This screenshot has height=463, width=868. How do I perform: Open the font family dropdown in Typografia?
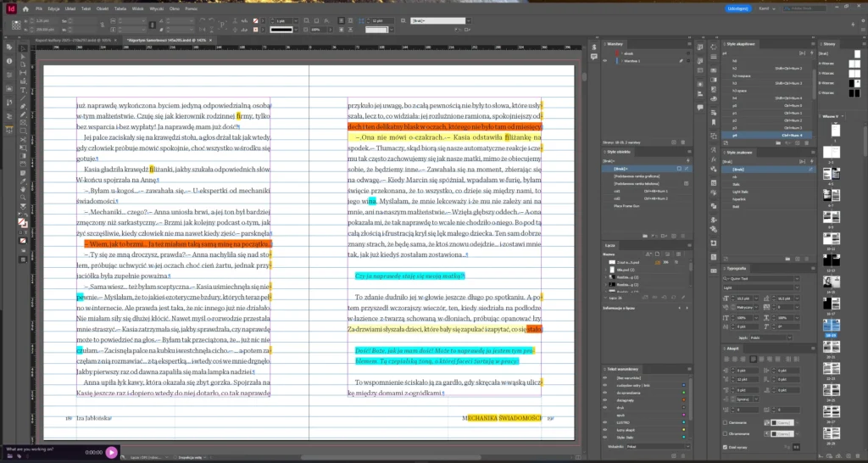coord(797,279)
